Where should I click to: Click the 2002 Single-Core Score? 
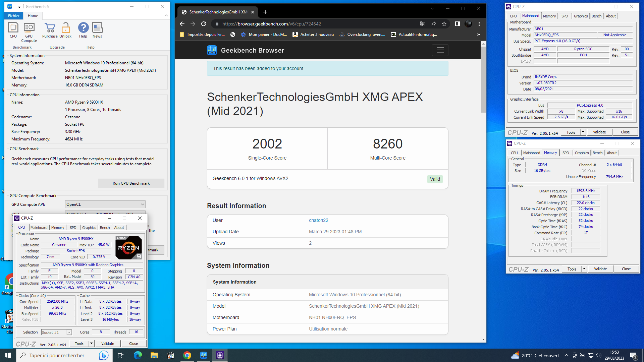tap(267, 144)
